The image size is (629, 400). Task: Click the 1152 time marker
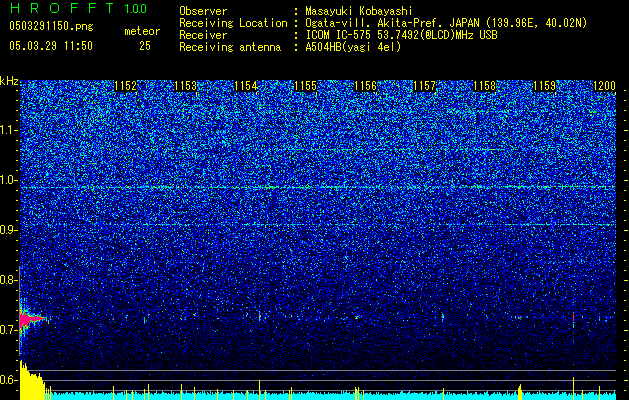tap(126, 86)
